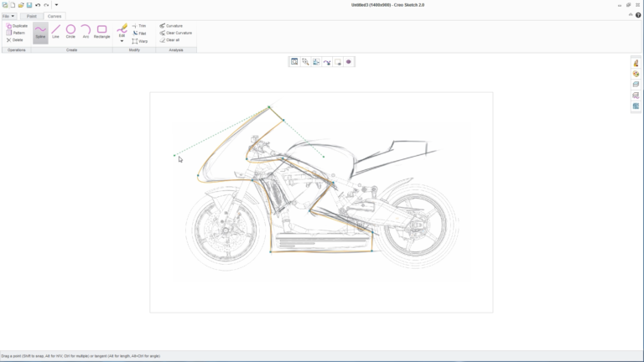Choose the Trim command
Image resolution: width=644 pixels, height=362 pixels.
tap(139, 26)
